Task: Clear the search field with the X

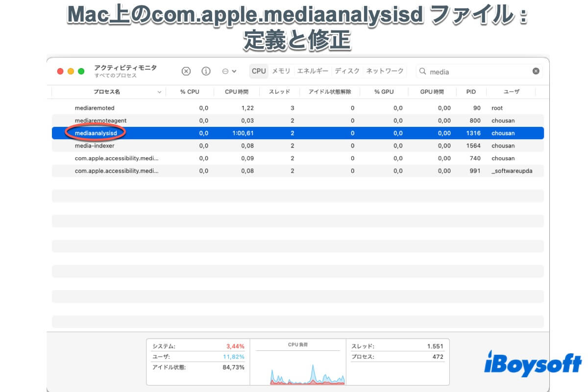Action: tap(536, 71)
